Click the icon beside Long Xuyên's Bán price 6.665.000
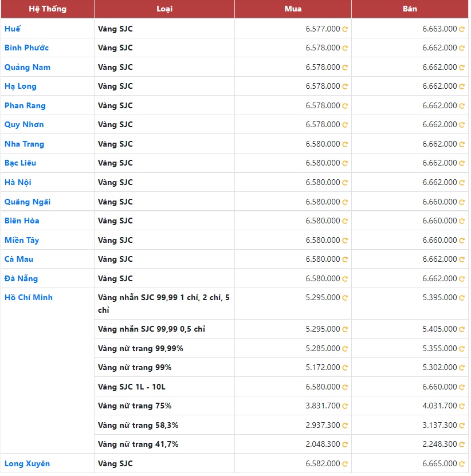 coord(462,464)
